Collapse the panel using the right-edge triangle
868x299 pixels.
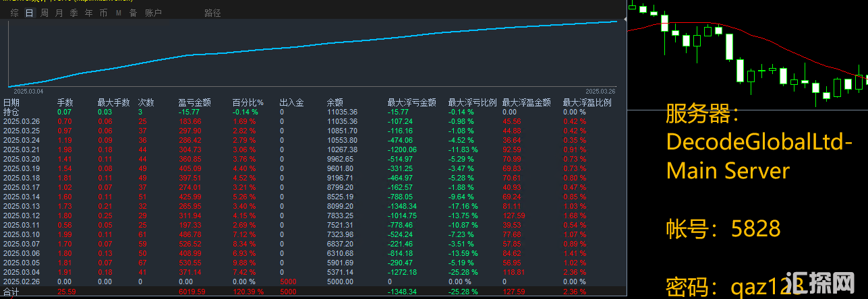624,20
